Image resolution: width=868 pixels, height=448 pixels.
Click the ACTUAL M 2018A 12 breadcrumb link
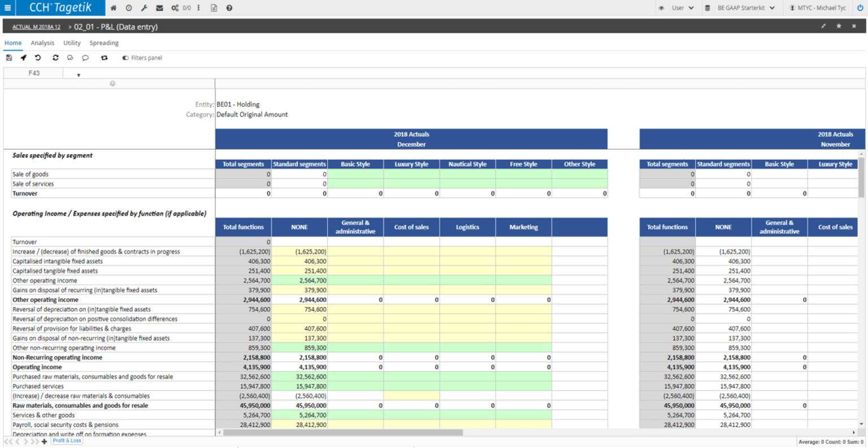[x=36, y=27]
